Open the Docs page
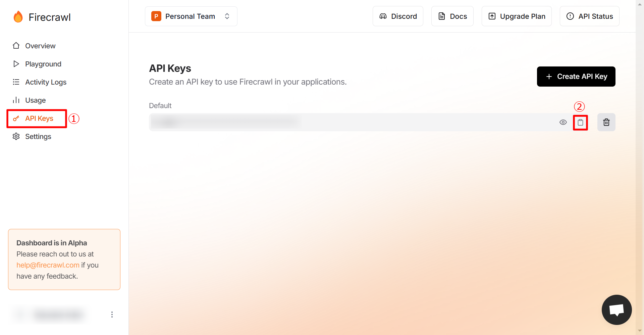 [452, 16]
